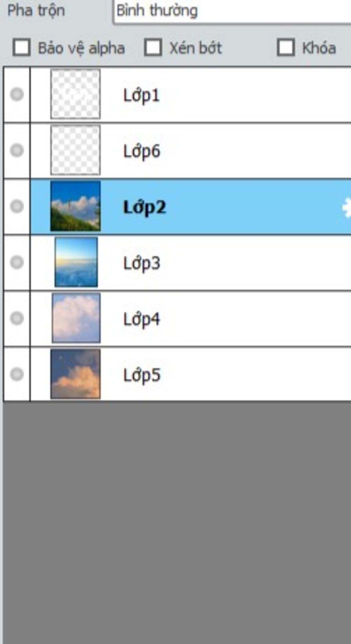
Task: Toggle visibility of layer Lớp4
Action: pyautogui.click(x=17, y=318)
